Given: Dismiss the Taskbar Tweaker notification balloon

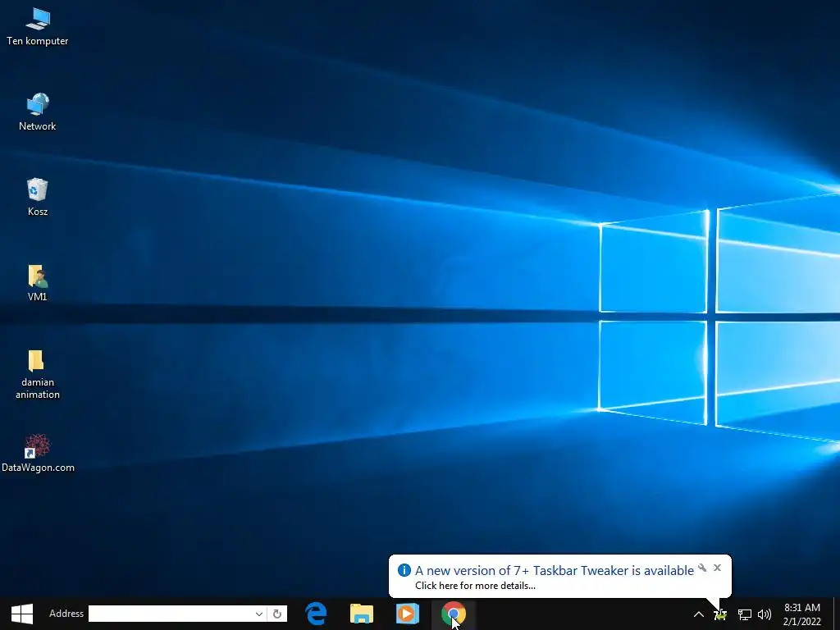Looking at the screenshot, I should 717,568.
